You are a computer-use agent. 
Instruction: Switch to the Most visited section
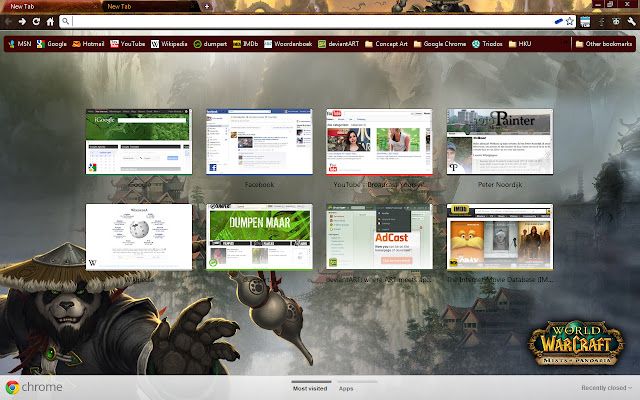tap(310, 388)
